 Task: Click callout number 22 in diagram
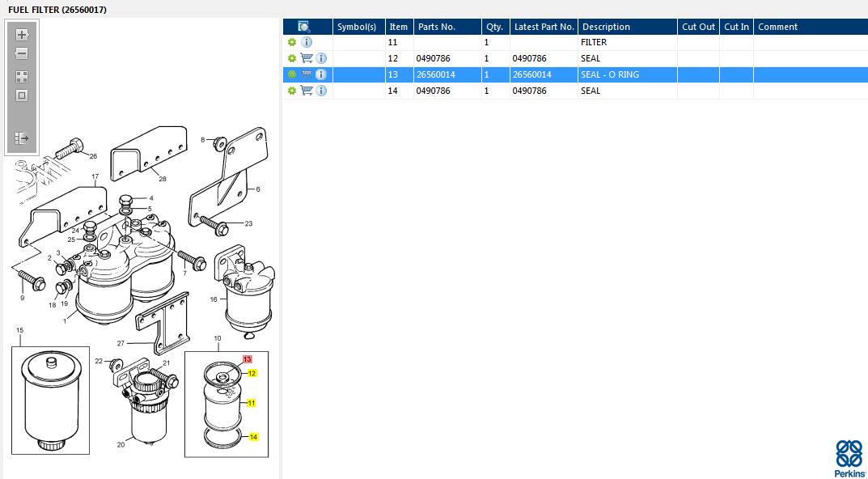click(x=99, y=361)
